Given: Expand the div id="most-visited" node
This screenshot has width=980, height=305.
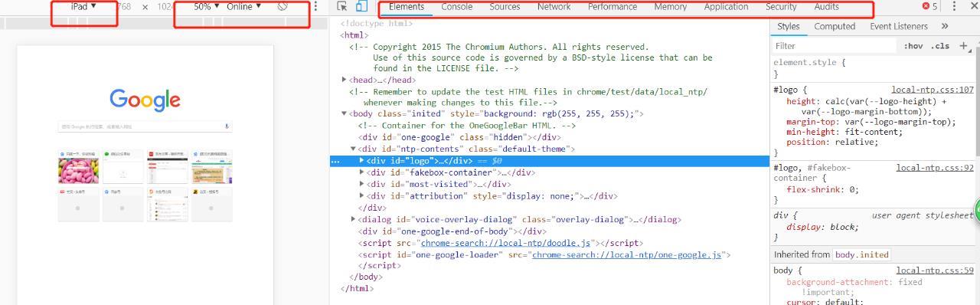Looking at the screenshot, I should 362,184.
